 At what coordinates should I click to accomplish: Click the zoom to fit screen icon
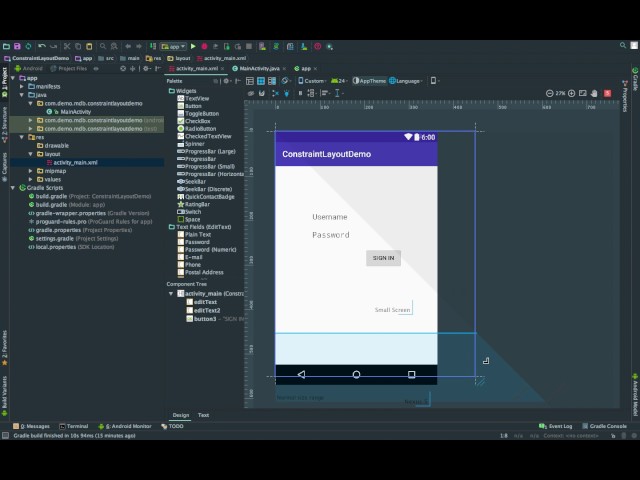(583, 93)
